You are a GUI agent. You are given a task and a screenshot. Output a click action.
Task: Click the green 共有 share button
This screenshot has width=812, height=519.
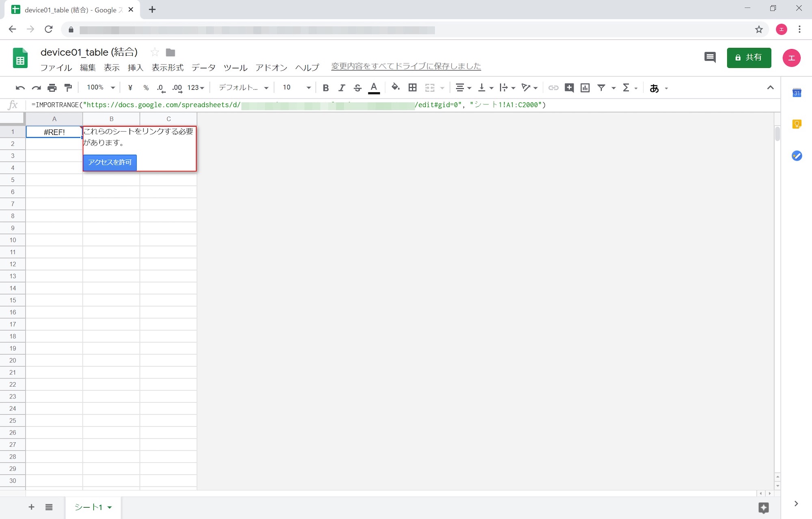click(749, 57)
